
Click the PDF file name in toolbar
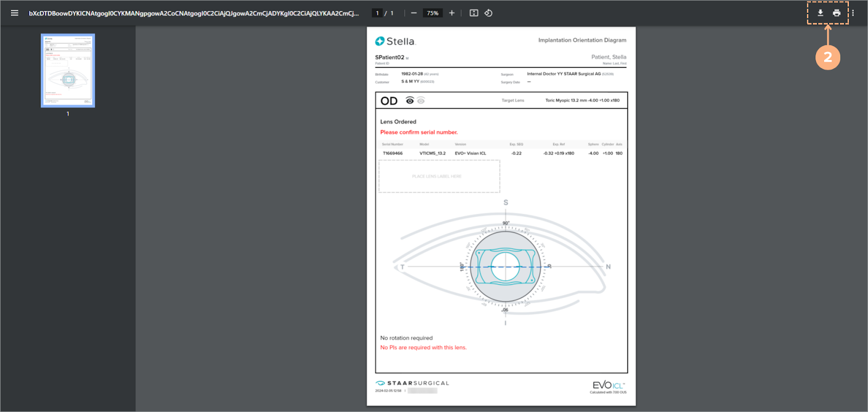194,13
